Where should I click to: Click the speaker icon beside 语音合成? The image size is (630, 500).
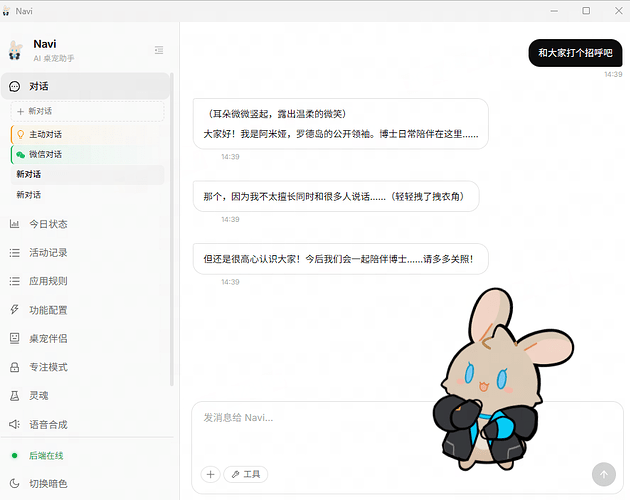14,424
